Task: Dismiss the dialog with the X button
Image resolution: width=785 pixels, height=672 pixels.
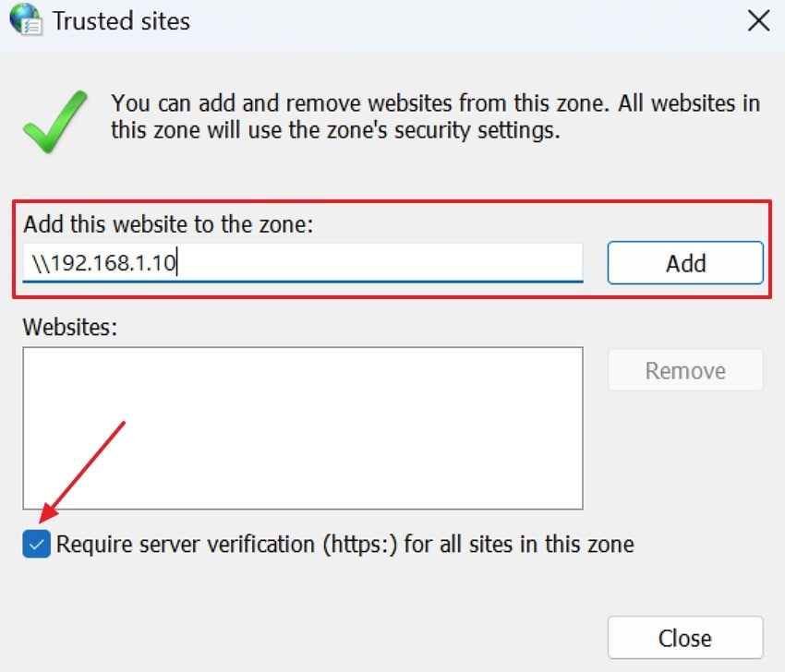Action: [757, 20]
